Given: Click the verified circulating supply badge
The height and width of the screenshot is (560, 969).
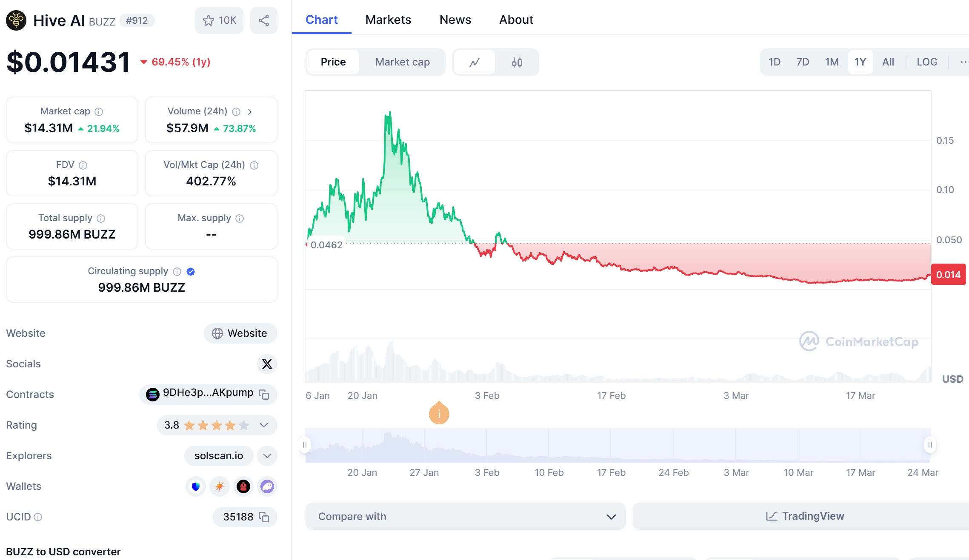Looking at the screenshot, I should tap(191, 272).
